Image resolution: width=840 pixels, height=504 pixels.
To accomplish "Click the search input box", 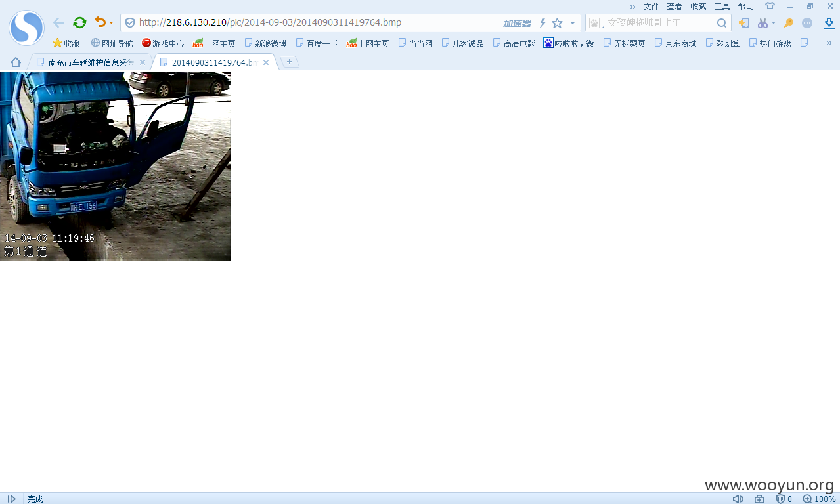I will click(x=659, y=23).
